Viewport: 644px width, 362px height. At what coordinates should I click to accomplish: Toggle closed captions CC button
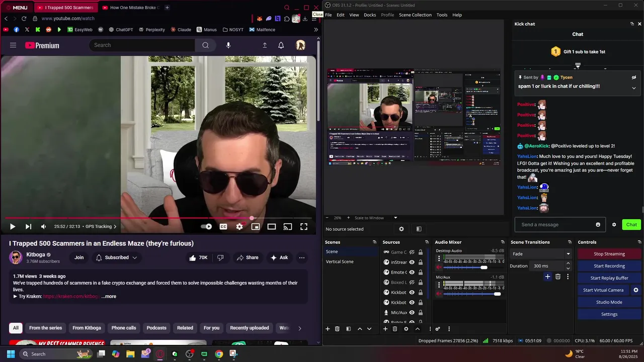[223, 227]
